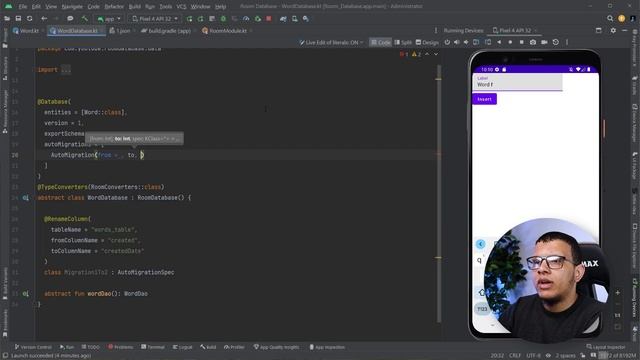
Task: Click the emulator Home circle button
Action: pos(510,42)
